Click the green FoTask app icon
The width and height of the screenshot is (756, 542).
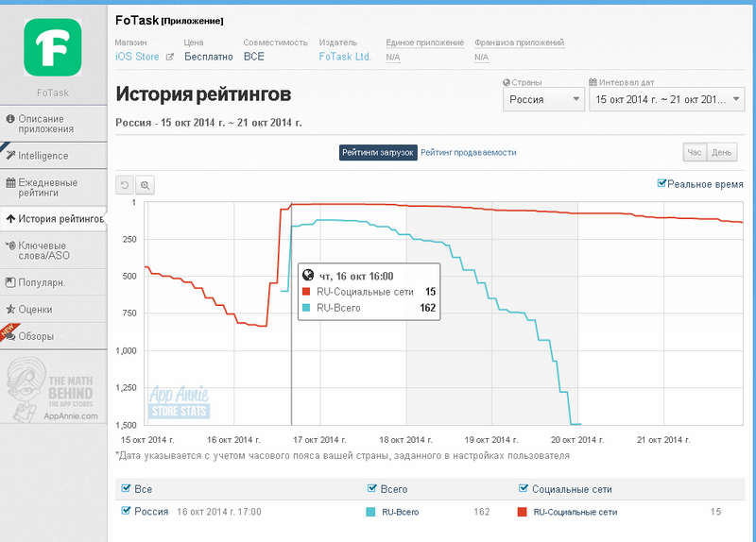click(x=53, y=47)
